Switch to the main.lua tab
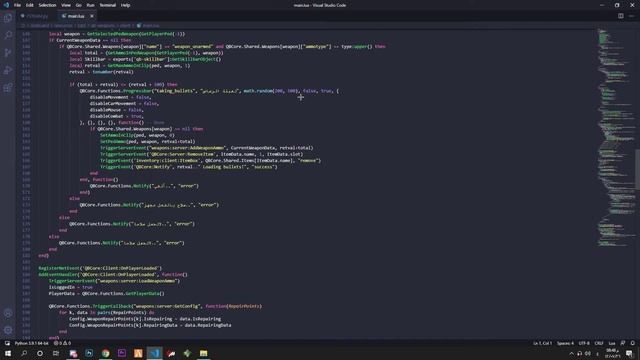The image size is (640, 360). (76, 16)
